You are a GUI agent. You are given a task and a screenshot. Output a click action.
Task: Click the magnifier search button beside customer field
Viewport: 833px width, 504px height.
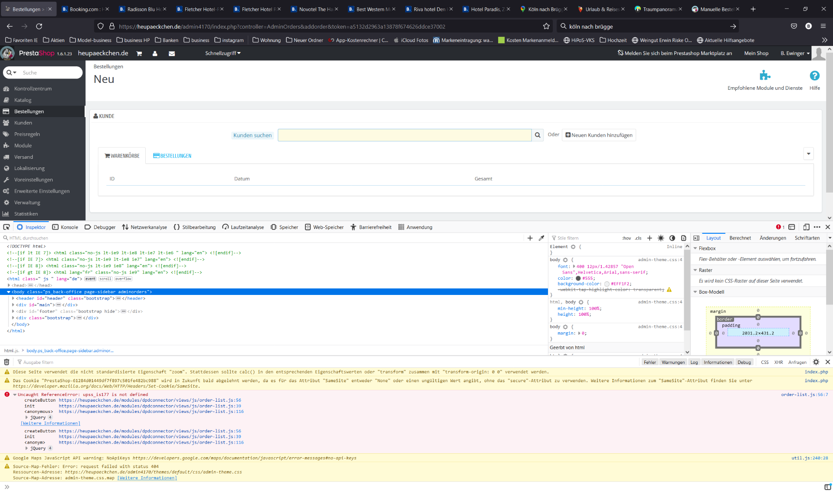(538, 135)
